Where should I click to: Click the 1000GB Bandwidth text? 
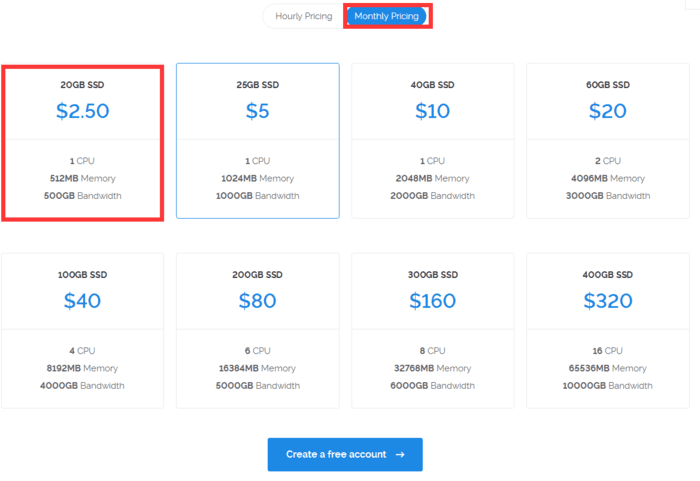tap(258, 196)
